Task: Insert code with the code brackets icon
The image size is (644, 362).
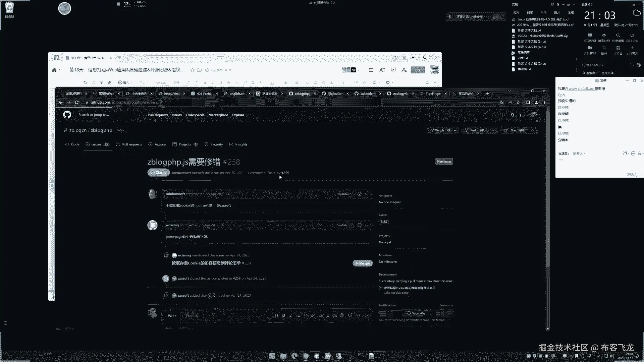Action: coord(306,315)
